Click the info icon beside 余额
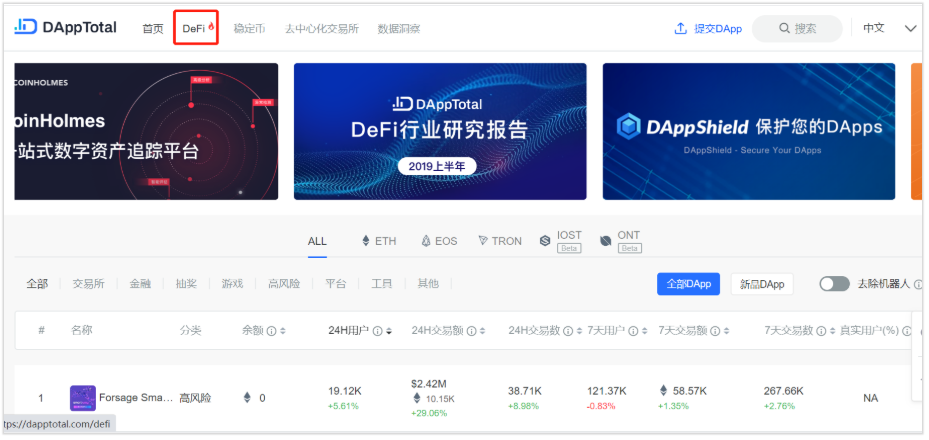 [271, 331]
